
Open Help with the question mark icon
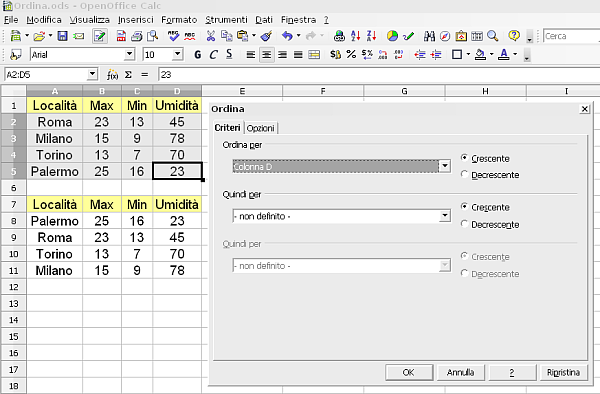pos(514,36)
